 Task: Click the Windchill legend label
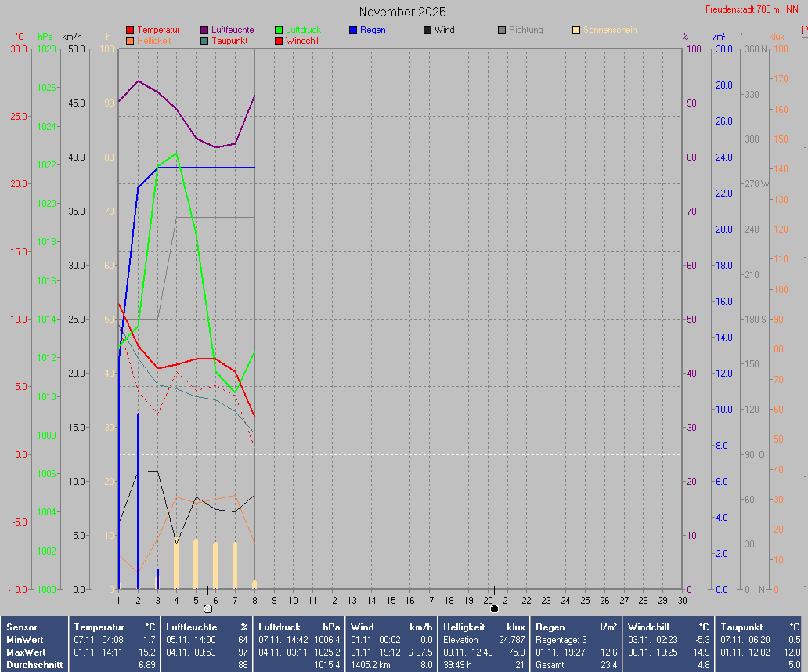[x=302, y=41]
